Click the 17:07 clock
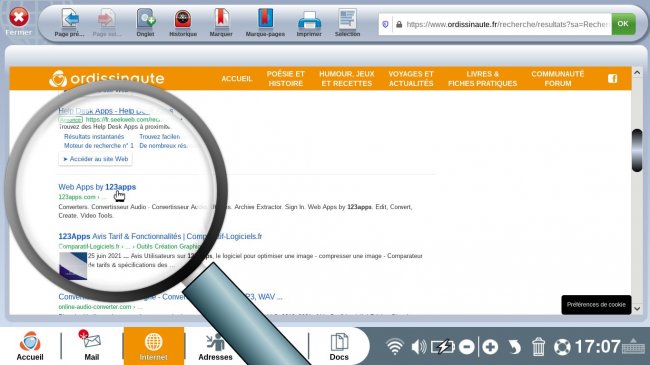 coord(598,347)
